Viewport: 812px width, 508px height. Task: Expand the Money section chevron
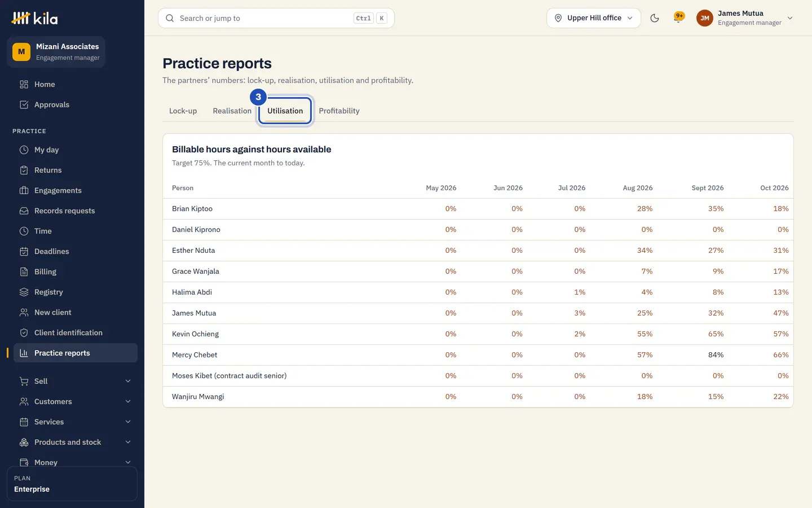[128, 462]
